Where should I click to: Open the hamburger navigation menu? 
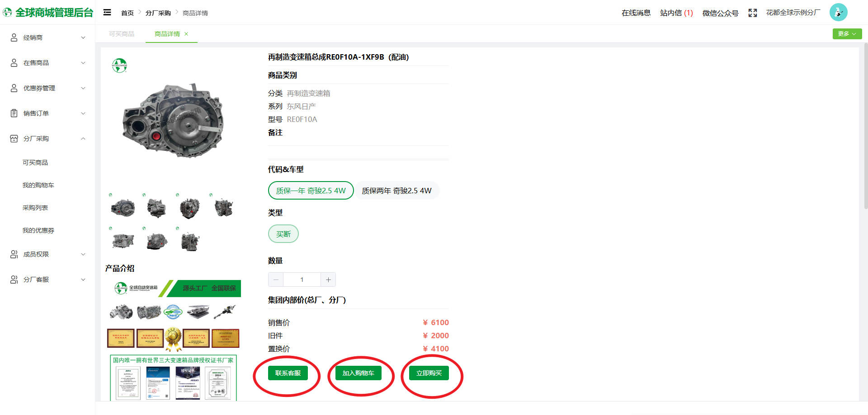(107, 12)
